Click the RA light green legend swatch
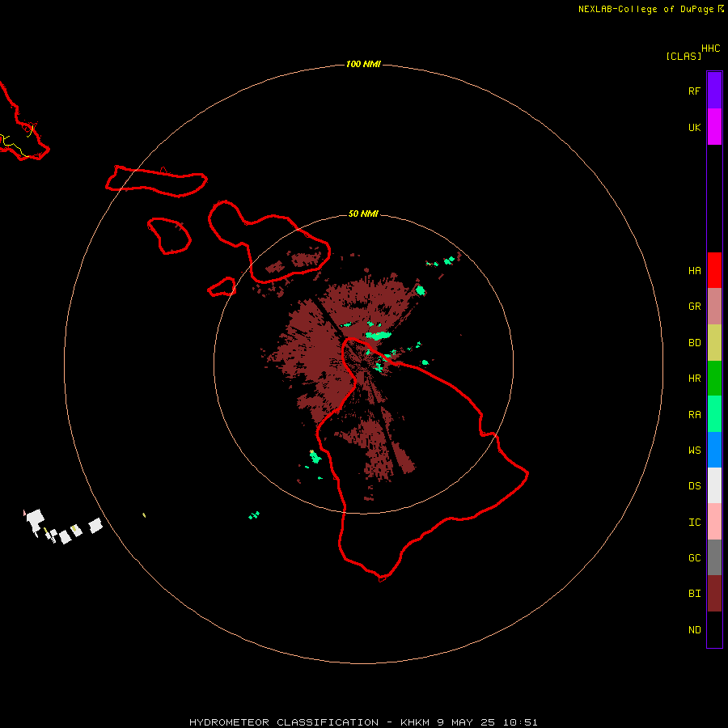 coord(714,414)
